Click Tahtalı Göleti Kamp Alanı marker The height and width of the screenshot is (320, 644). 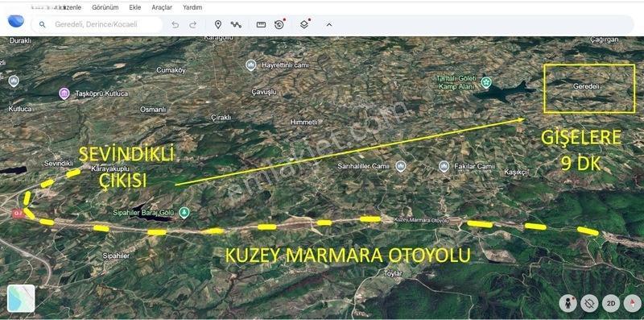pyautogui.click(x=486, y=82)
